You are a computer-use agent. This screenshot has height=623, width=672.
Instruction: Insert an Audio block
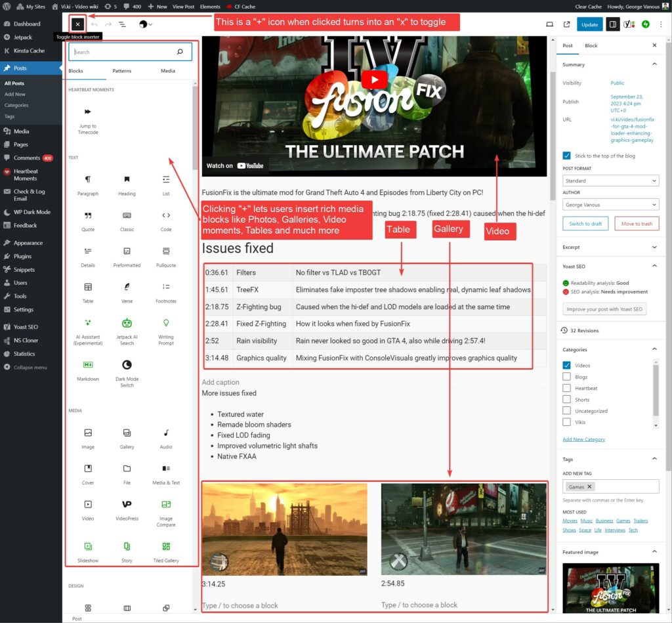click(x=166, y=439)
